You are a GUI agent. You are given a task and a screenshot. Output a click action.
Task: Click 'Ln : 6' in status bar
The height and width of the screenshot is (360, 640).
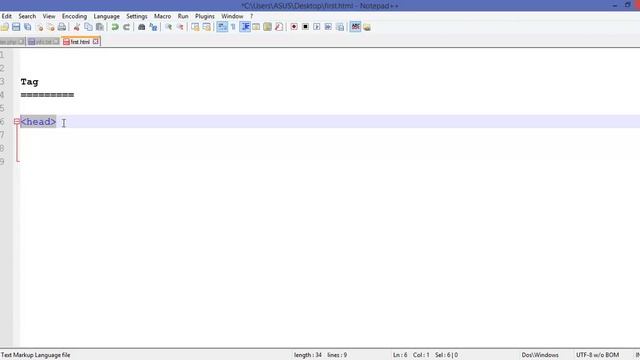coord(400,355)
